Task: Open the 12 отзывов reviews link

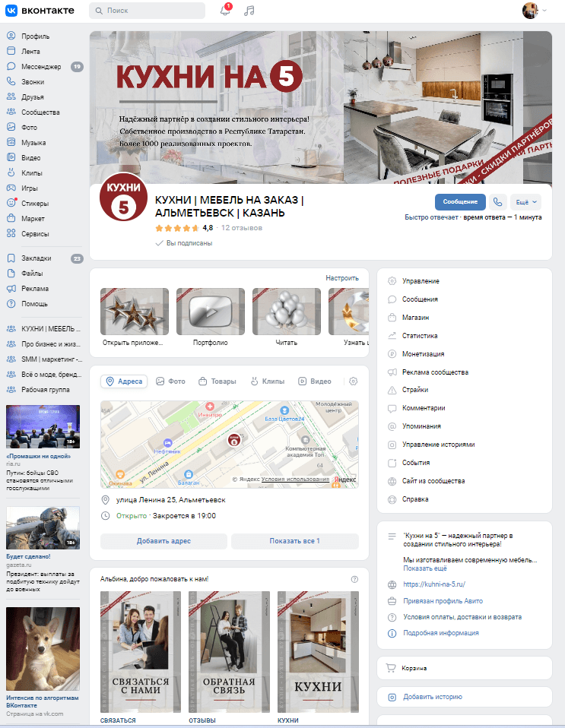Action: pos(242,228)
